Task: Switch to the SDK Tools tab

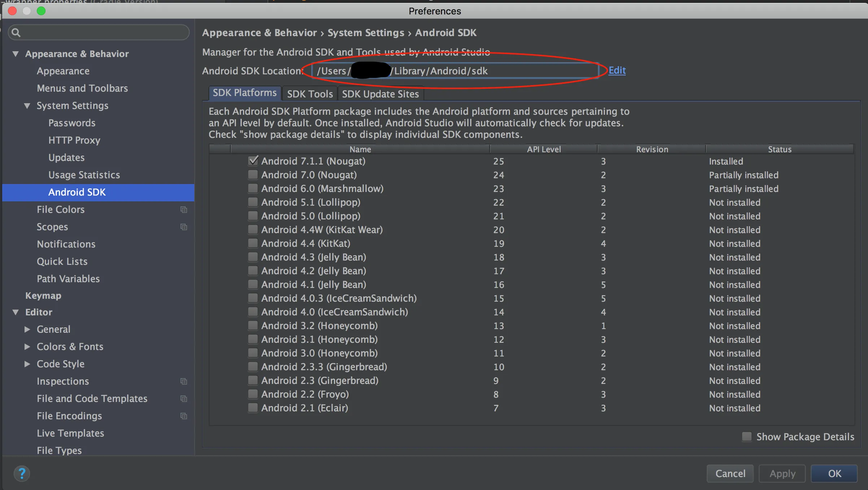Action: point(310,94)
